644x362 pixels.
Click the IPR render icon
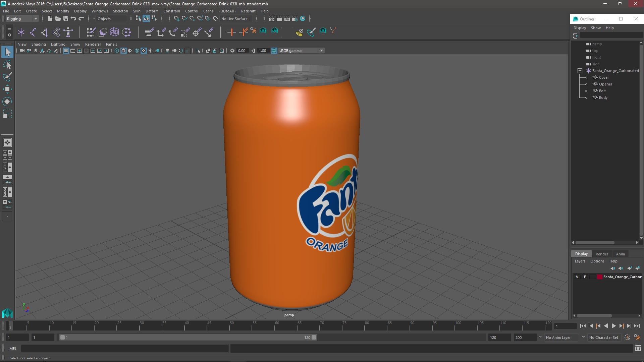(287, 18)
